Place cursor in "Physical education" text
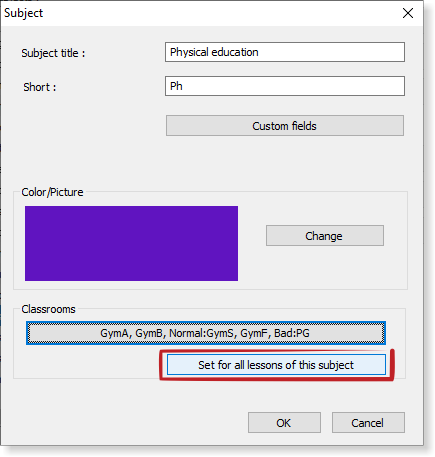Image resolution: width=435 pixels, height=457 pixels. [214, 52]
